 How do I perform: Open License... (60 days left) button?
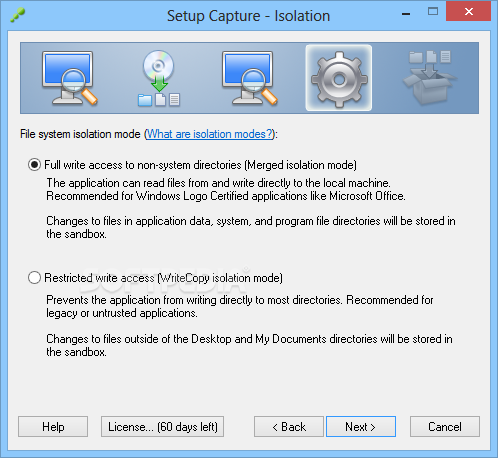pyautogui.click(x=162, y=426)
